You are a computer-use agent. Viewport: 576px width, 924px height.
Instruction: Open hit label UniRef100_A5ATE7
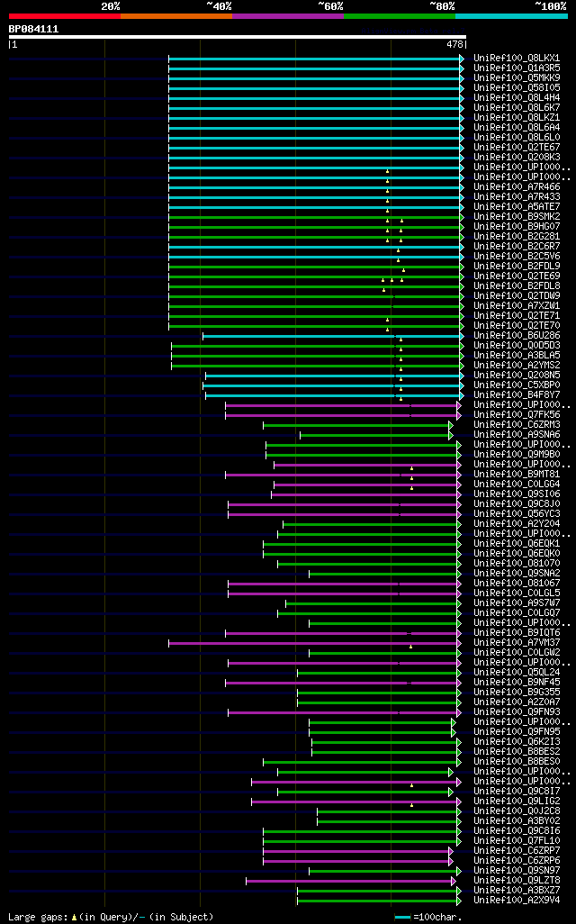pos(517,207)
